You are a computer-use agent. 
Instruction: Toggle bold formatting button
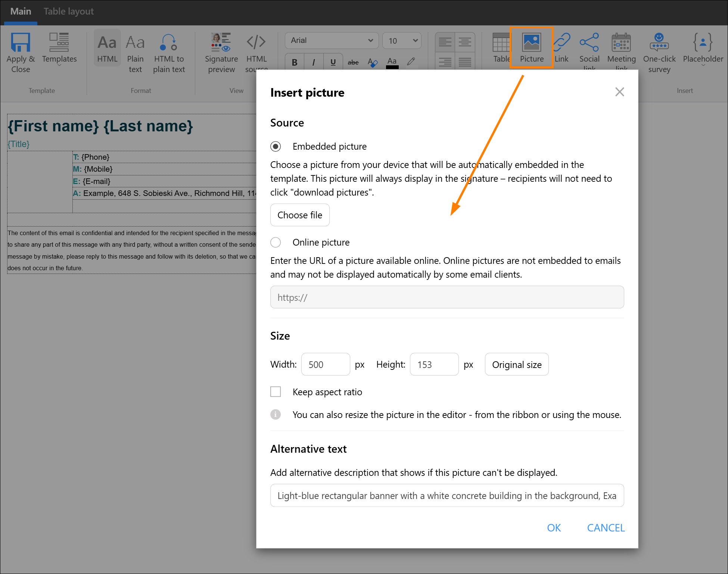pos(295,62)
